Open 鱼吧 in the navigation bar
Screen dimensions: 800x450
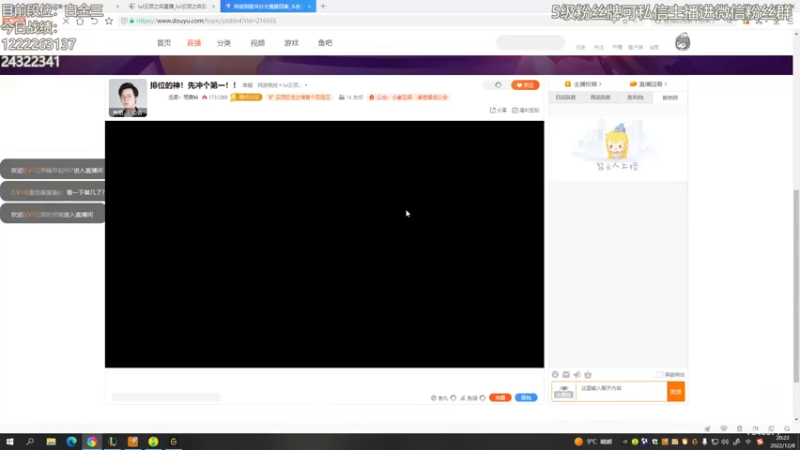click(325, 43)
